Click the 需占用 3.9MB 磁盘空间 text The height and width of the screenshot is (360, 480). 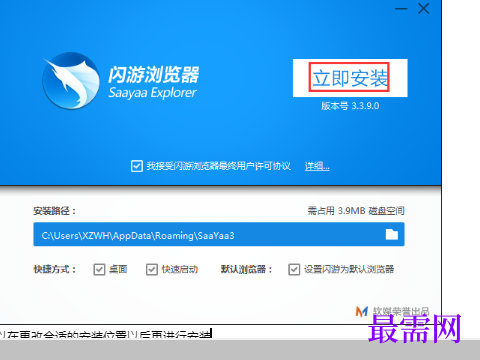[356, 211]
